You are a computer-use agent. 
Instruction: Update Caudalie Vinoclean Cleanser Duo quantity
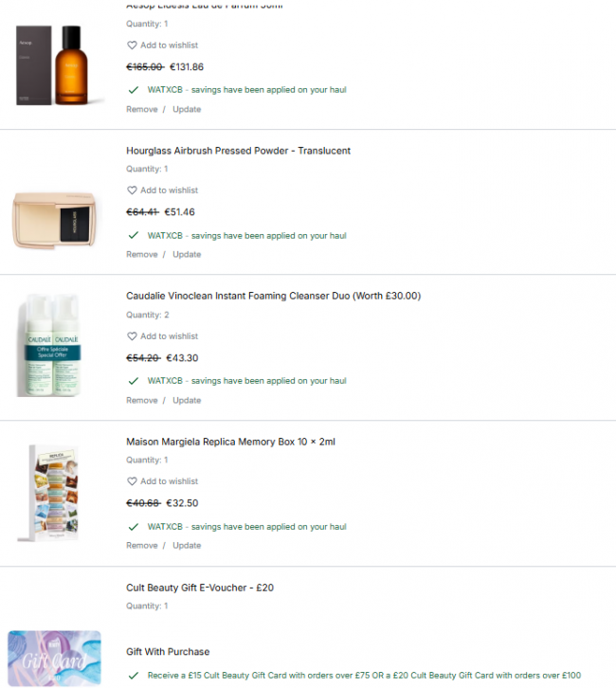[x=187, y=400]
